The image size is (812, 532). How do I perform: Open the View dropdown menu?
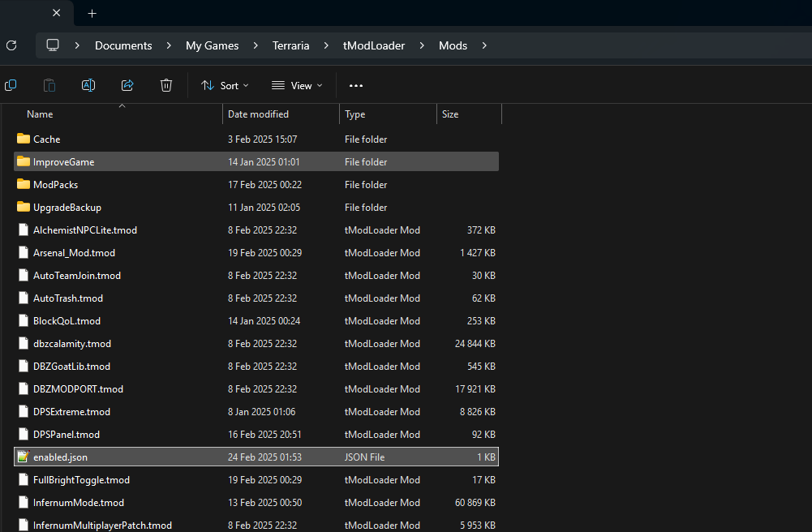(297, 85)
